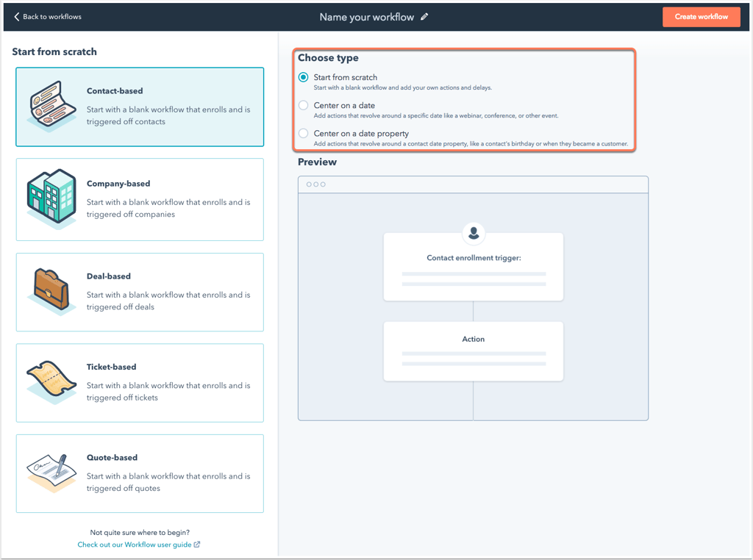
Task: Click the Ticket-based ticket illustration
Action: [x=52, y=382]
